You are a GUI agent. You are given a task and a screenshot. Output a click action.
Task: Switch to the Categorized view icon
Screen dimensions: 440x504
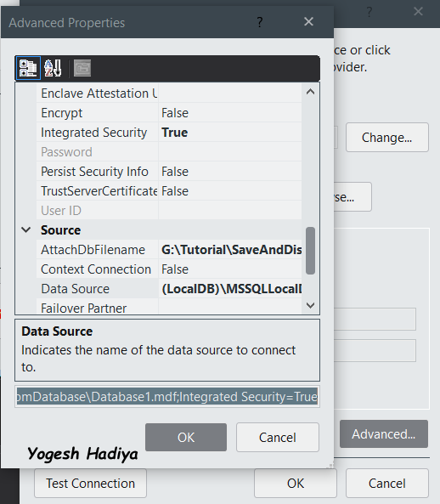tap(28, 68)
